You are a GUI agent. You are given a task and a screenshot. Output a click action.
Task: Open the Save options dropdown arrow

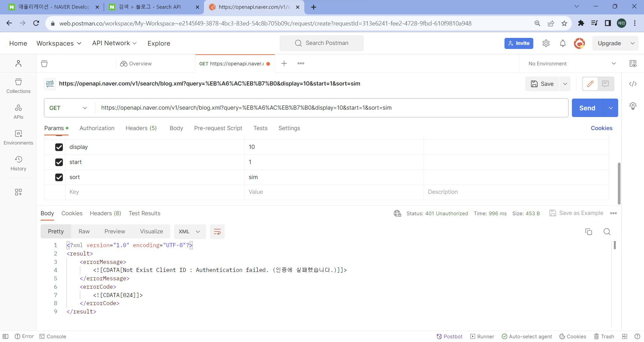point(565,84)
